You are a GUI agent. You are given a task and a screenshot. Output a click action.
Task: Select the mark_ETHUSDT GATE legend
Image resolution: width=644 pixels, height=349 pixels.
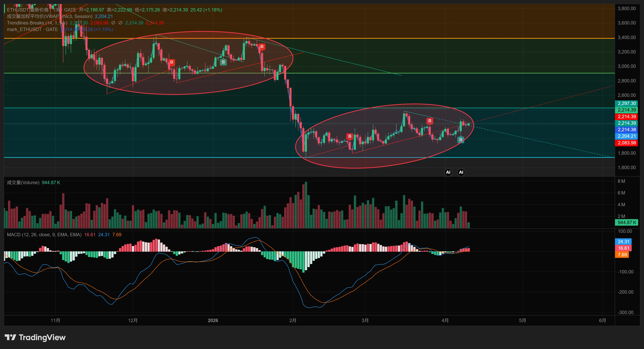(x=33, y=29)
